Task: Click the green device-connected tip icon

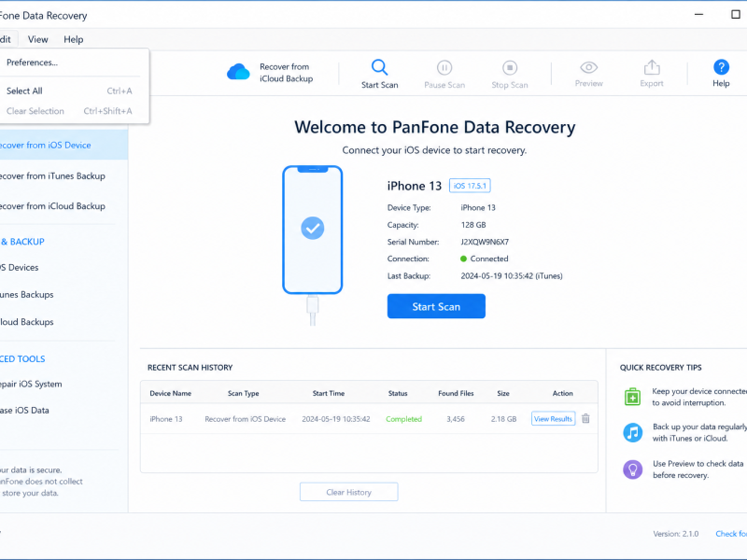Action: 632,396
